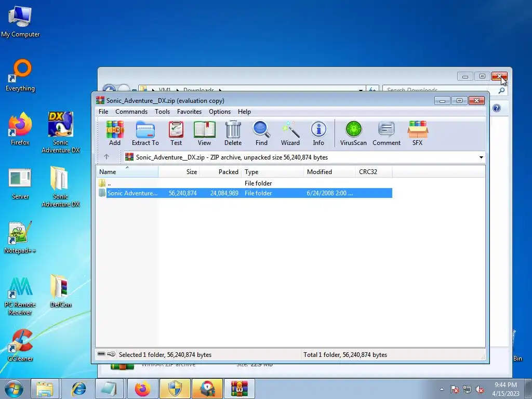Screen dimensions: 532x399
Task: Open the Tools menu
Action: tap(162, 112)
